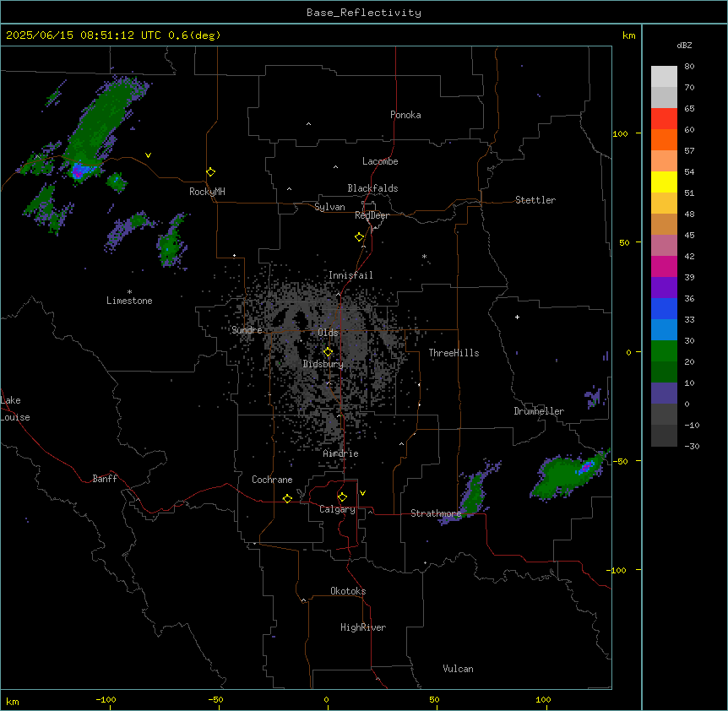Pick the magenta swatch between 42 and 39

point(664,266)
